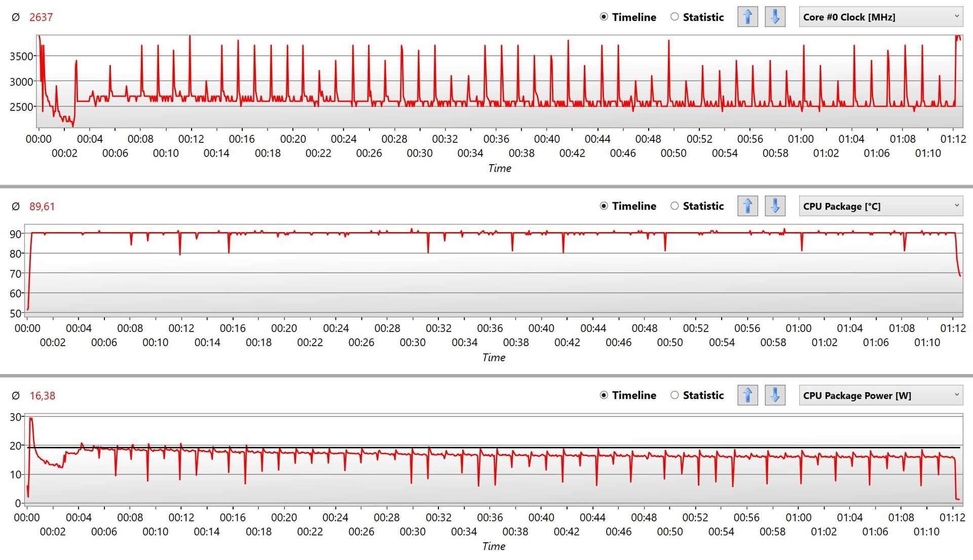Click Timeline option in temperature panel
The width and height of the screenshot is (973, 560).
(604, 206)
